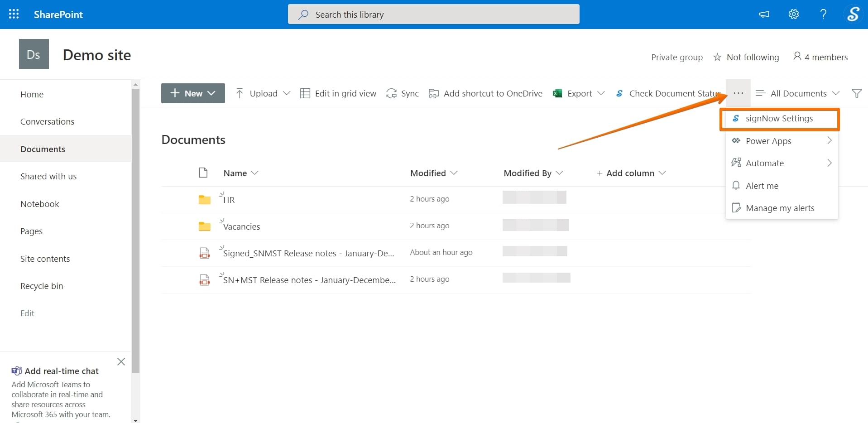Click the New button
The height and width of the screenshot is (423, 868).
[x=193, y=93]
